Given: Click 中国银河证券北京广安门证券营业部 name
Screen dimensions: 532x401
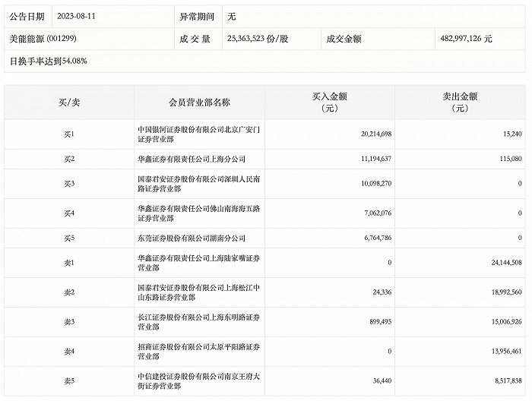Looking at the screenshot, I should point(199,134).
